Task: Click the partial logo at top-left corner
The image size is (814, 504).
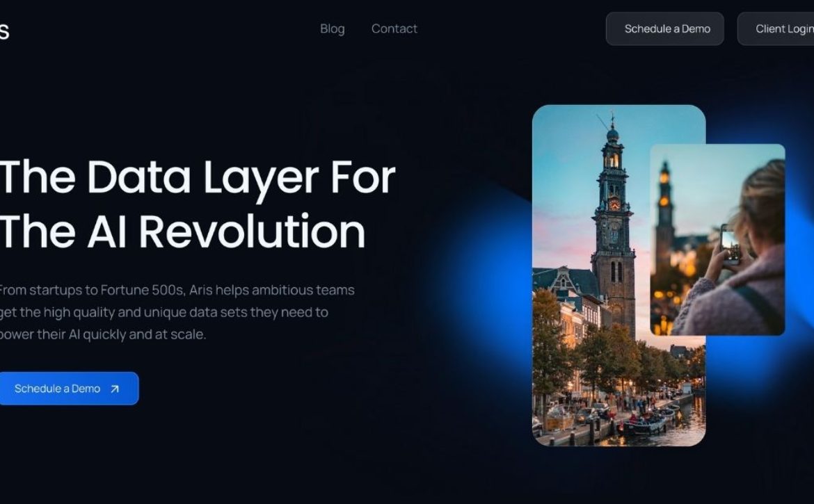Action: point(4,31)
